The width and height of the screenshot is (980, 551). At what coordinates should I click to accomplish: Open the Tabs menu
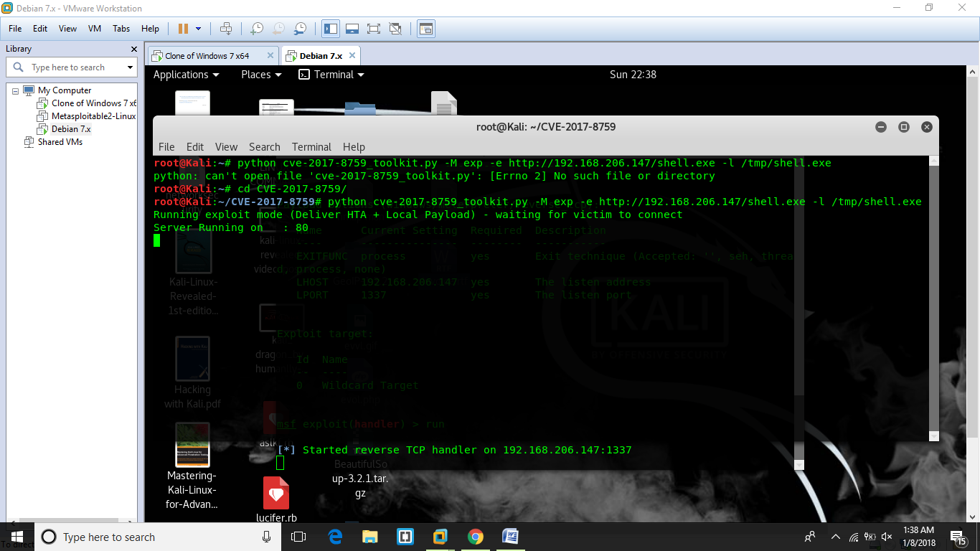click(121, 29)
